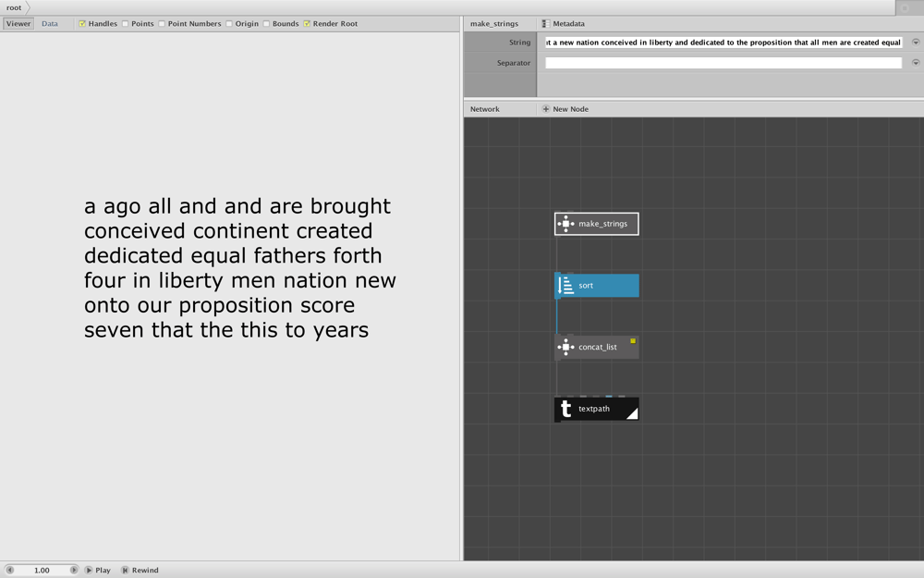
Task: Select the sort node label
Action: pyautogui.click(x=586, y=286)
